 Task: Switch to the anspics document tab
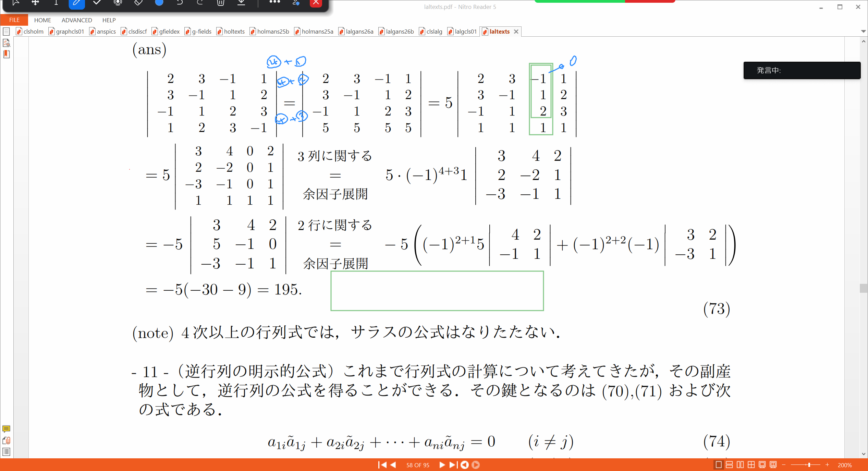tap(103, 32)
